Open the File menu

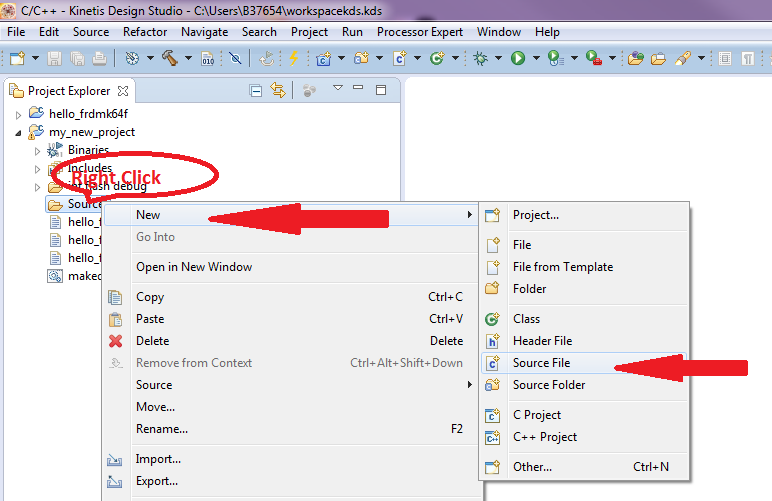click(x=16, y=32)
